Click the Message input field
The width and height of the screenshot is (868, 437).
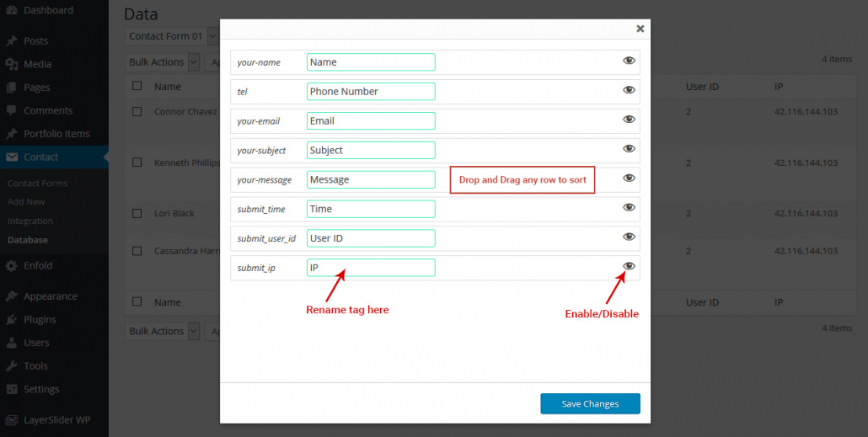point(371,179)
